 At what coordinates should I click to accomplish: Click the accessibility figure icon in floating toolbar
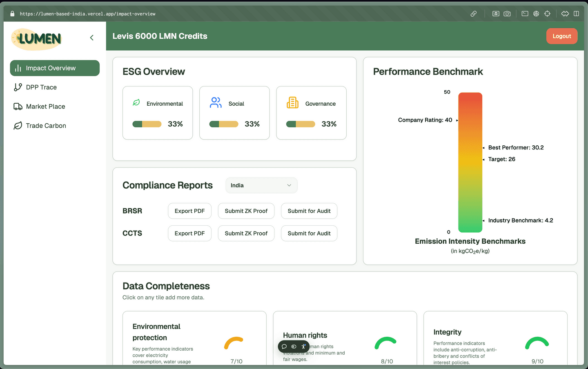pyautogui.click(x=303, y=347)
